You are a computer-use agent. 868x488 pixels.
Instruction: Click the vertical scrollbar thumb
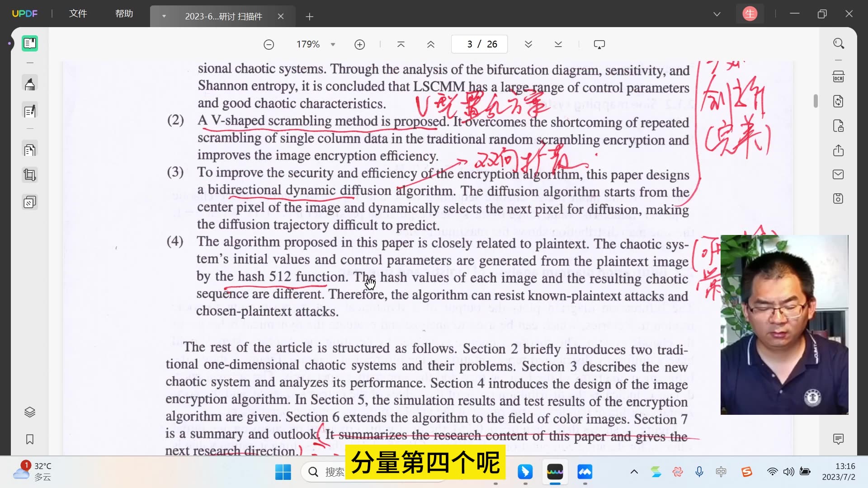click(x=816, y=101)
